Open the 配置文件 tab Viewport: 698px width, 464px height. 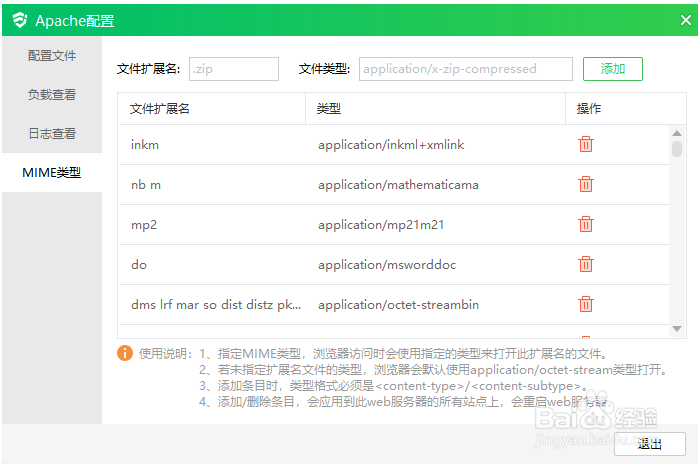click(52, 56)
